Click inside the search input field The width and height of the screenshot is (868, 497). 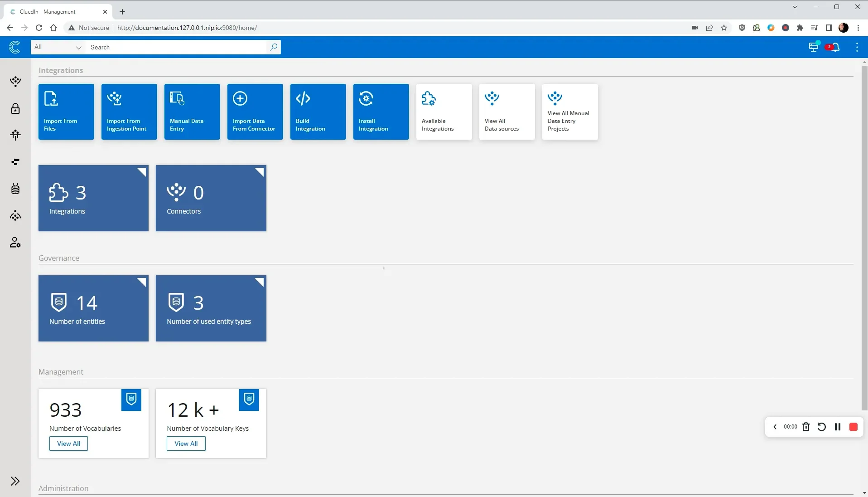point(177,47)
